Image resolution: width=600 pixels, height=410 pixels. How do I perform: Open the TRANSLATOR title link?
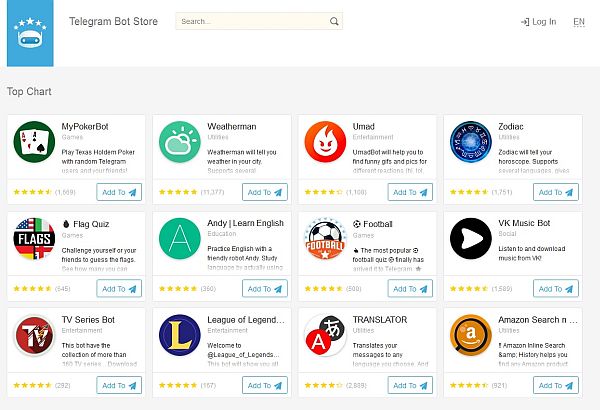(380, 320)
